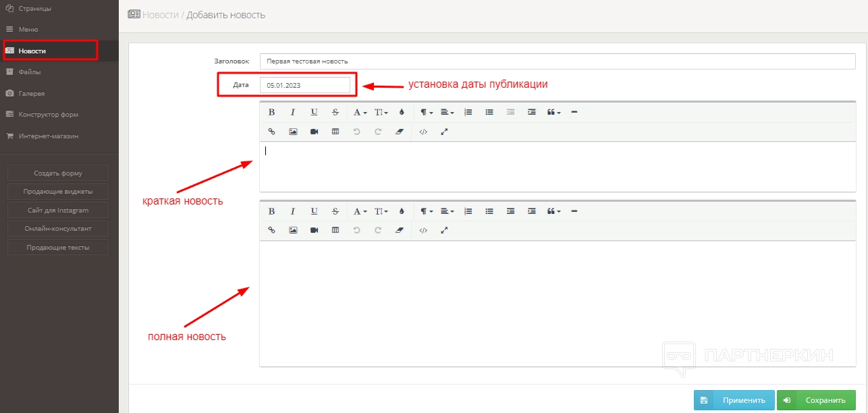868x413 pixels.
Task: Open quote dropdown in lower editor
Action: (x=554, y=211)
